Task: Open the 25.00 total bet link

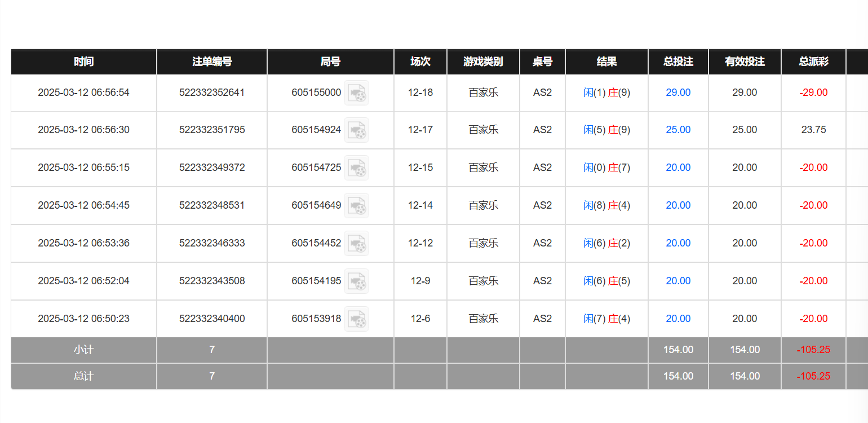Action: (x=678, y=130)
